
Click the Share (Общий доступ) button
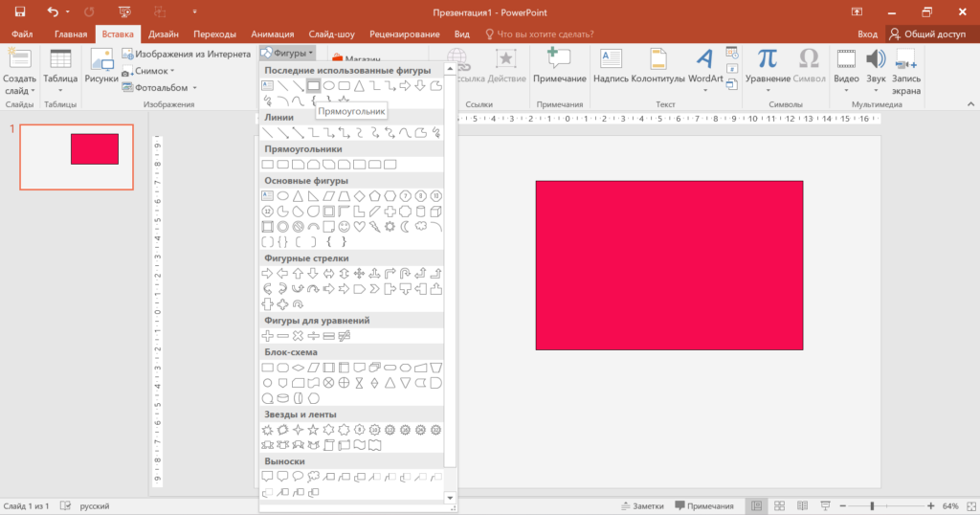tap(928, 34)
